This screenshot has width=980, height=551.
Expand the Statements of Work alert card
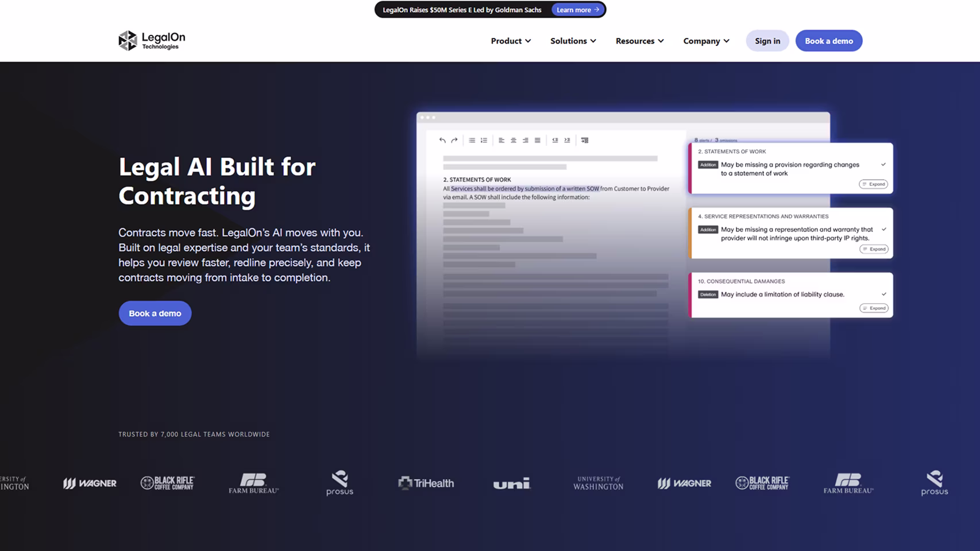(873, 184)
